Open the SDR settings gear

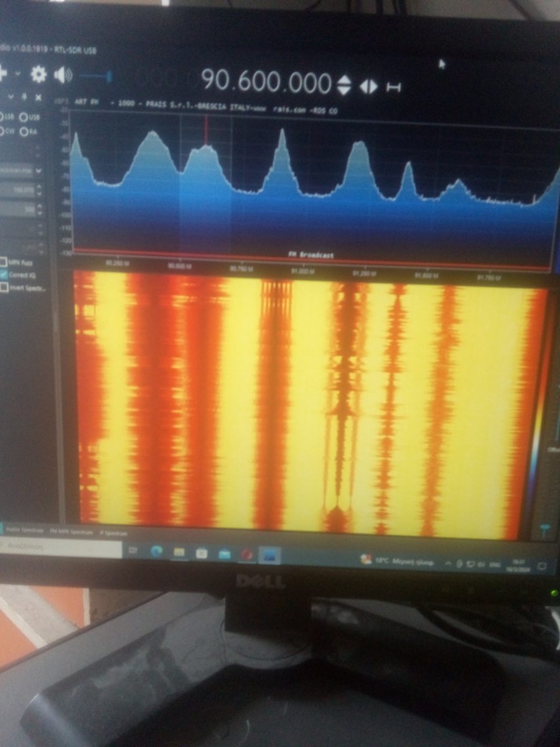pos(39,75)
